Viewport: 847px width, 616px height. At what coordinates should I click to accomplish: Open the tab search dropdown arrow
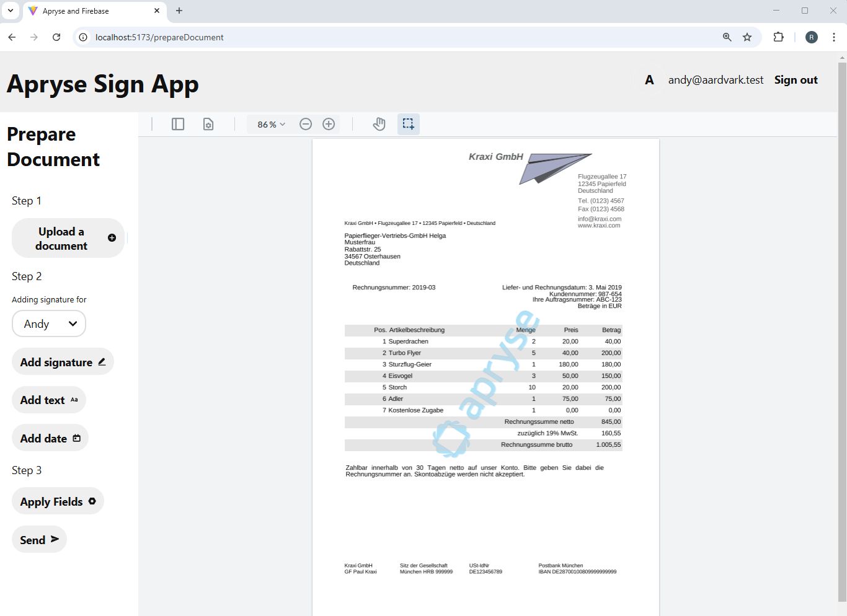pos(11,11)
